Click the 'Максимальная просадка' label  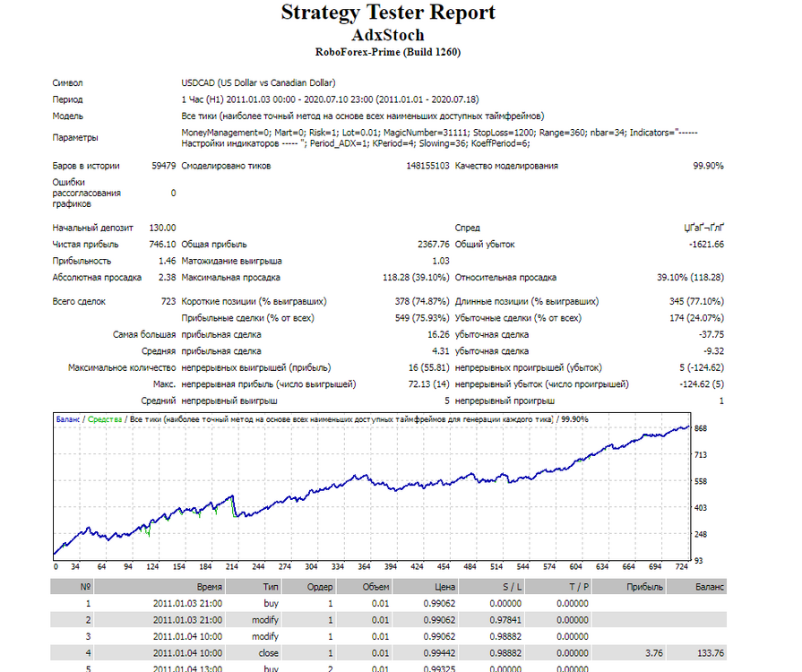[230, 278]
